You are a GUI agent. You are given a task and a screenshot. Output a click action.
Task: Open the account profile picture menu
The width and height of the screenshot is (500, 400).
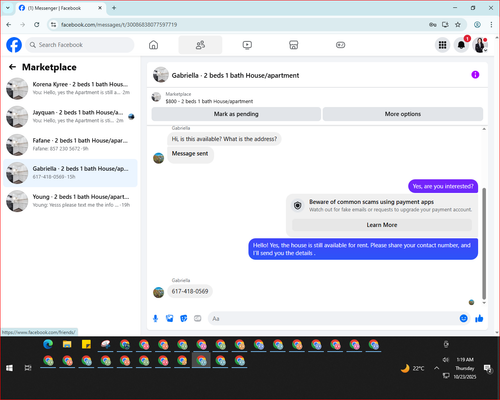[480, 45]
